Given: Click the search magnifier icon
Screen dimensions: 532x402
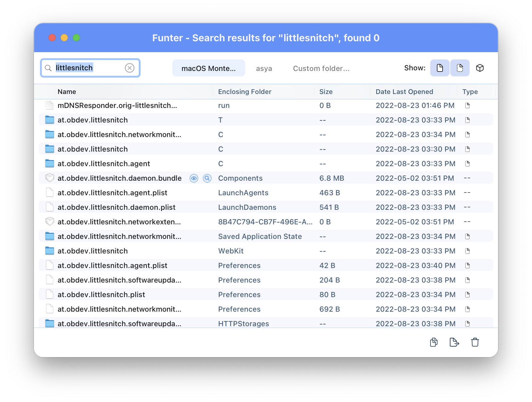Looking at the screenshot, I should 48,68.
